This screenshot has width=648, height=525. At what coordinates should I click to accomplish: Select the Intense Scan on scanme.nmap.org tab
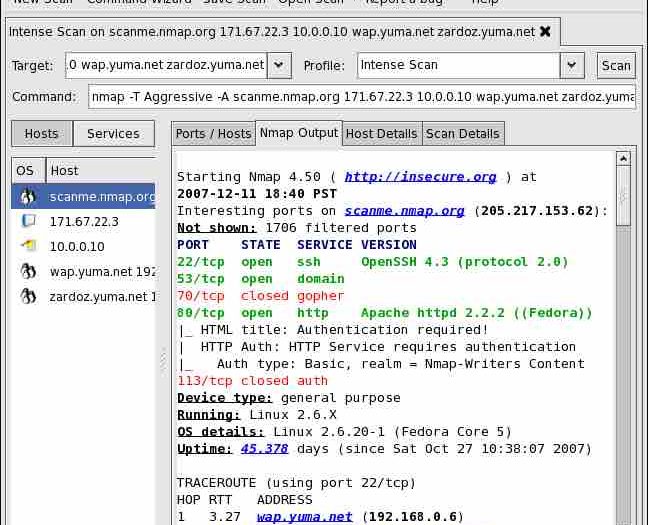click(283, 32)
